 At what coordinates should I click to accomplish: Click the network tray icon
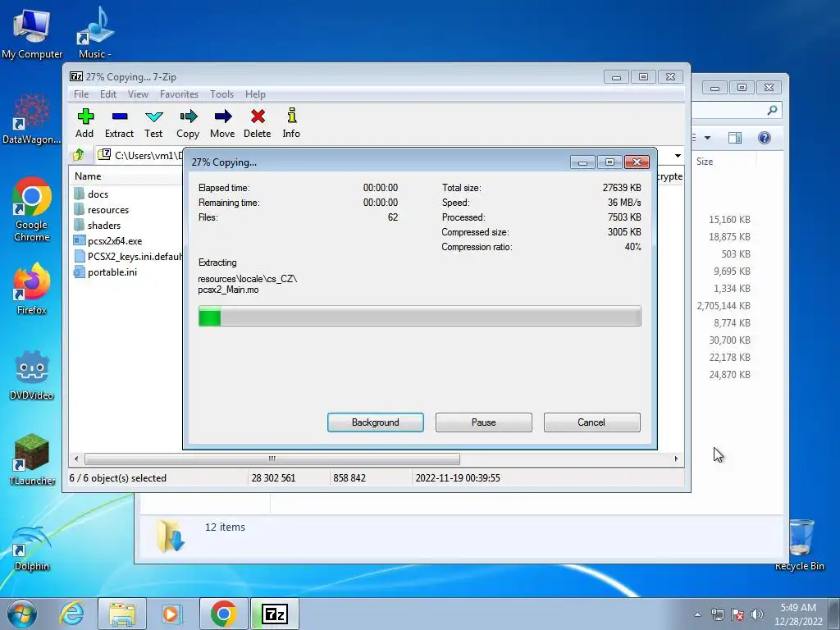click(x=717, y=614)
